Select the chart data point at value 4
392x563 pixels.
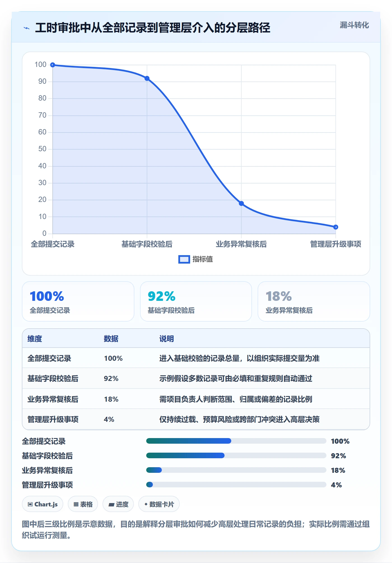click(336, 227)
